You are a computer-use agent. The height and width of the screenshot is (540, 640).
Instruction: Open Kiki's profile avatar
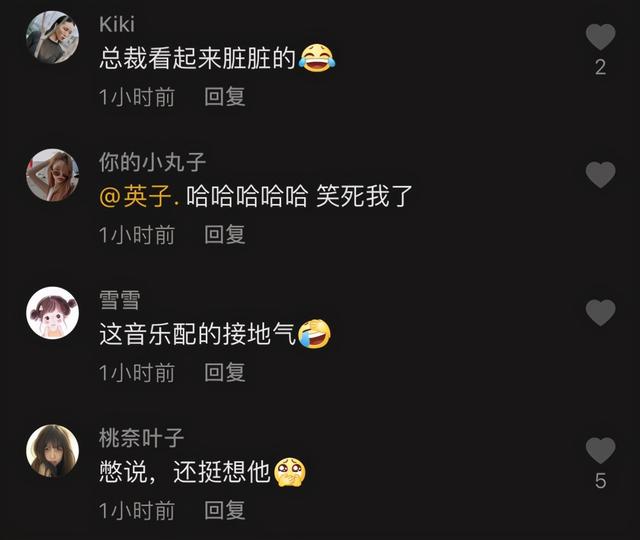[x=53, y=38]
